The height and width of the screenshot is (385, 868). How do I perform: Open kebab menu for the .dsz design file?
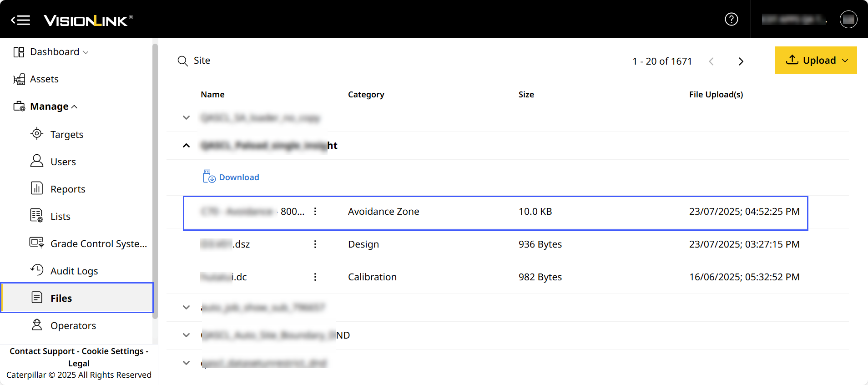(315, 244)
